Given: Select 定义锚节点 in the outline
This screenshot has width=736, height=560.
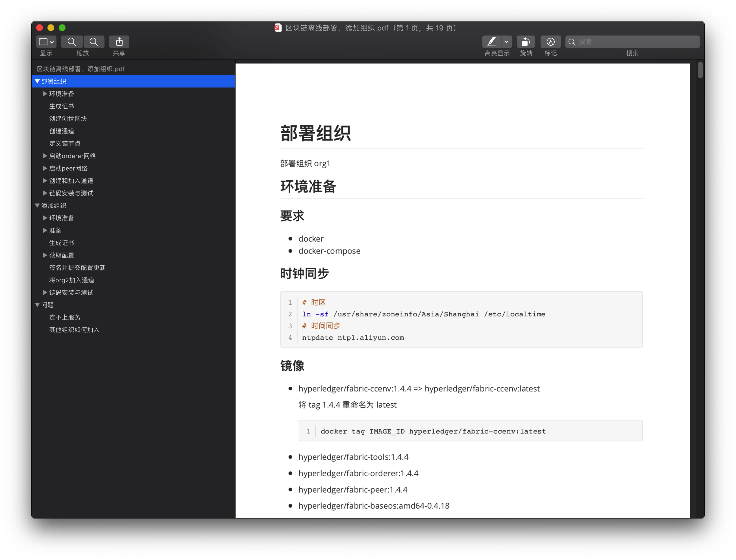Looking at the screenshot, I should tap(65, 143).
